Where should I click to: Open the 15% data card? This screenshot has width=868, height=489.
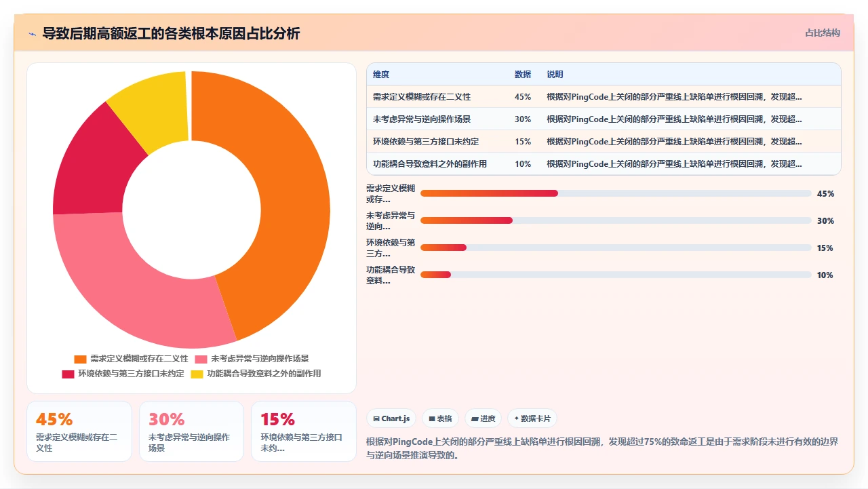[304, 431]
